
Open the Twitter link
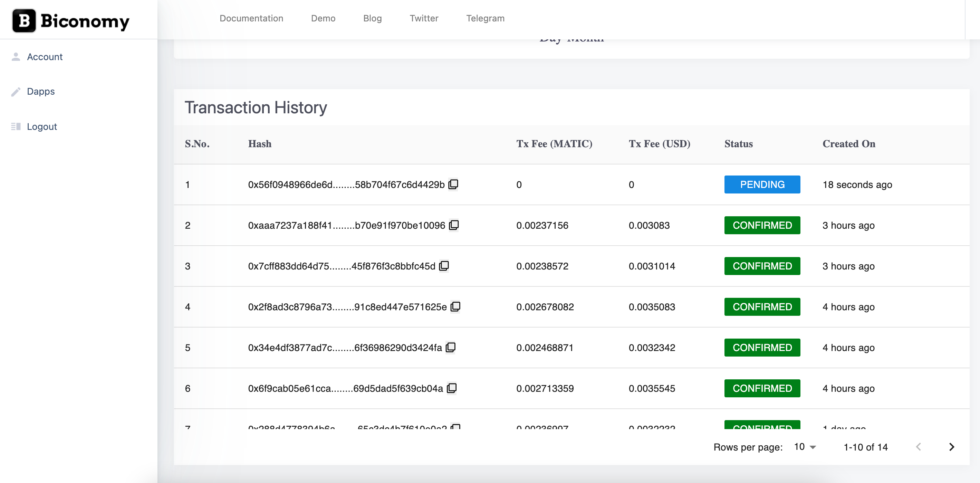pos(424,18)
